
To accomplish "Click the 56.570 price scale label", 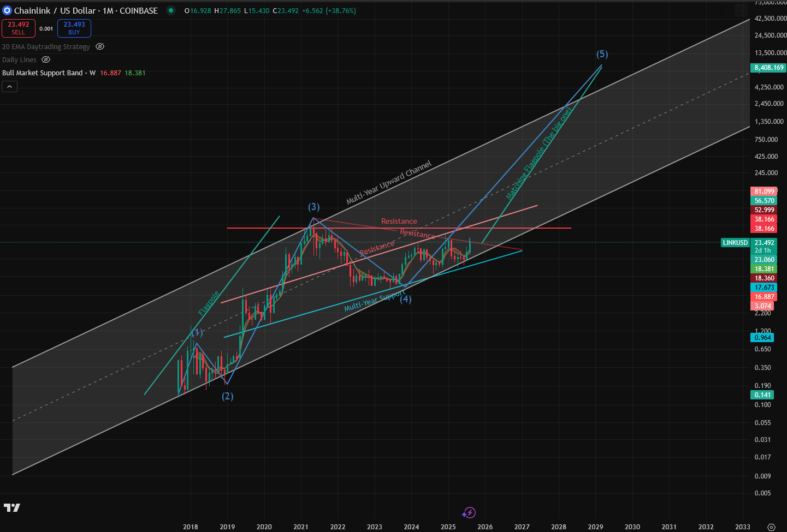I will coord(765,201).
